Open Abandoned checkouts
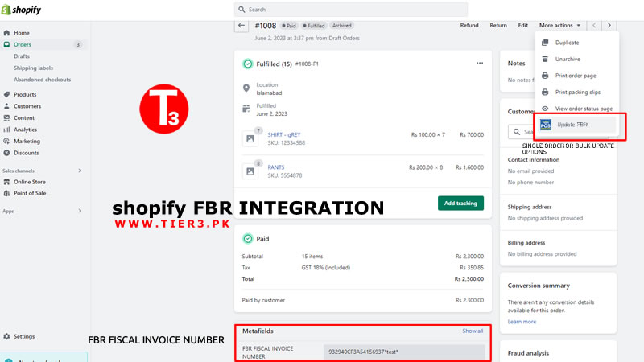 point(43,80)
